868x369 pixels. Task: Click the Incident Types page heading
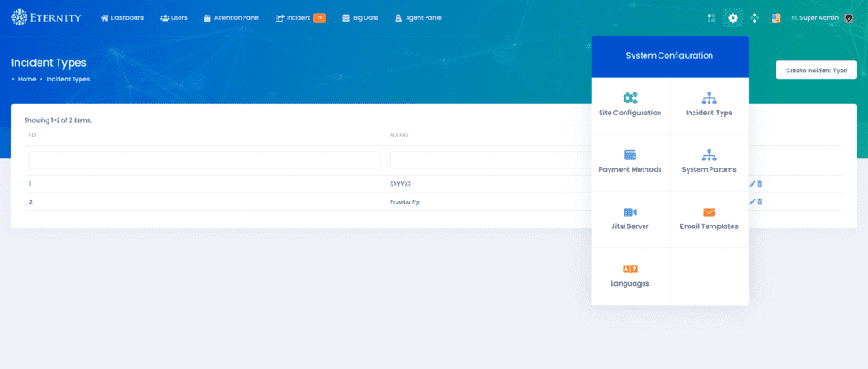[49, 63]
